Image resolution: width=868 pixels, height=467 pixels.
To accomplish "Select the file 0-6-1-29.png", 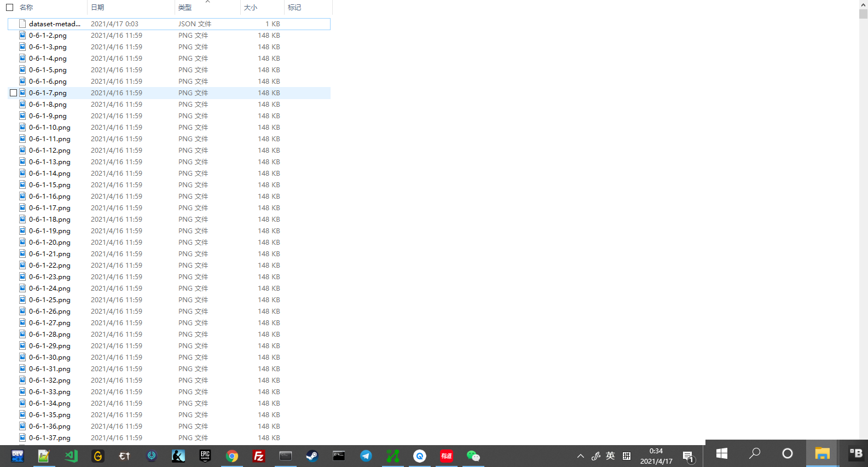I will (50, 345).
